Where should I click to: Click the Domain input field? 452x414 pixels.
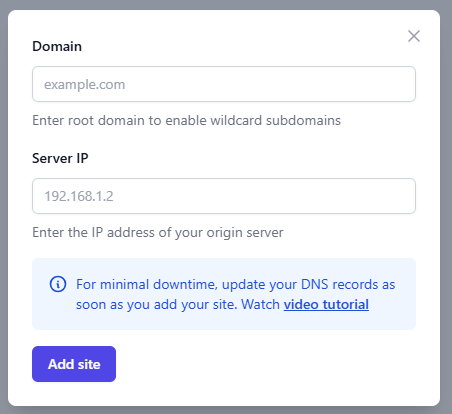pos(224,84)
